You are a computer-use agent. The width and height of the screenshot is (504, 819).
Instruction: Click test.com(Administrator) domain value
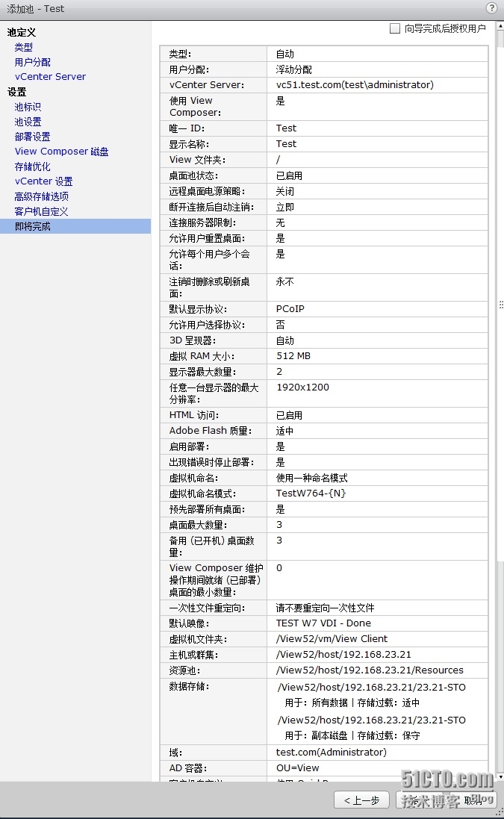pyautogui.click(x=331, y=752)
